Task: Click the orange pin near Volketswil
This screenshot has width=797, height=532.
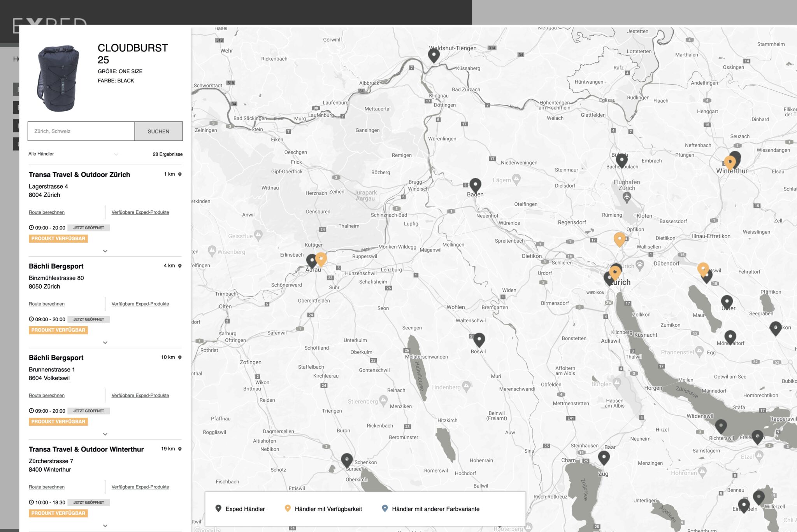Action: point(703,269)
